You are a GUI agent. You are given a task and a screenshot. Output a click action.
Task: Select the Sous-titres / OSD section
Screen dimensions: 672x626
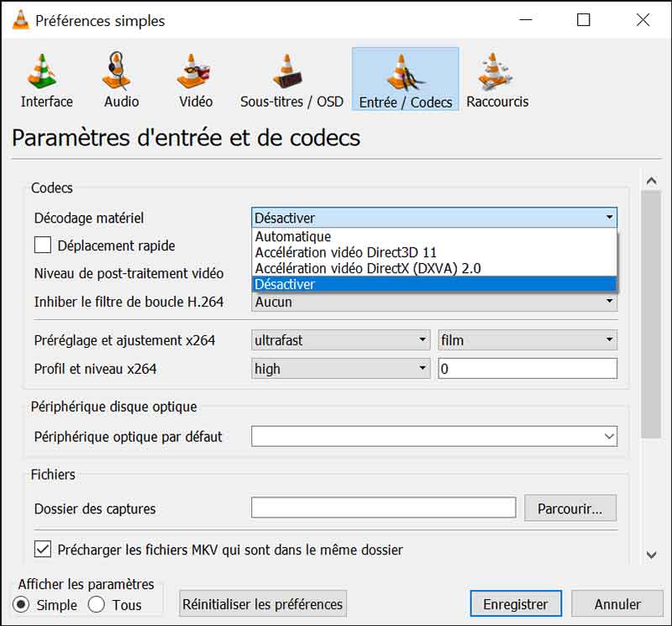click(x=290, y=80)
